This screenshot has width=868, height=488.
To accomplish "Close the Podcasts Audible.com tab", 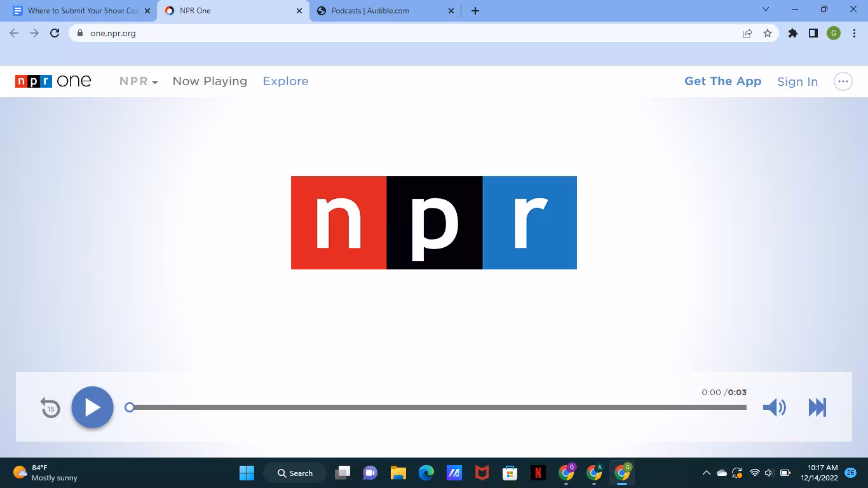I will (452, 11).
